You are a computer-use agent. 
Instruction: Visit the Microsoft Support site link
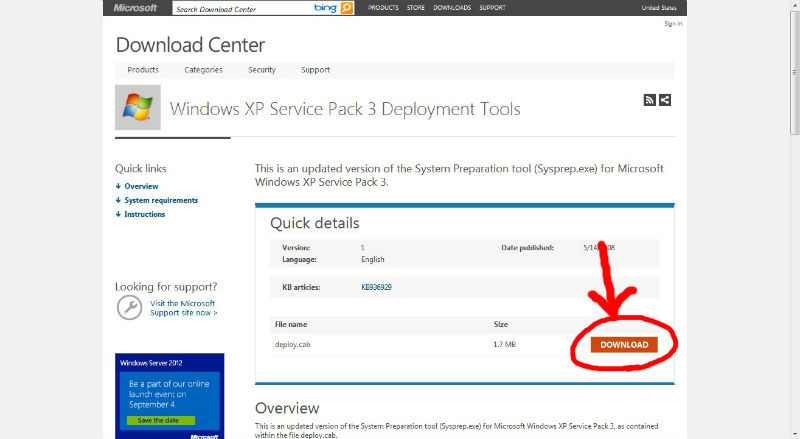pyautogui.click(x=184, y=308)
